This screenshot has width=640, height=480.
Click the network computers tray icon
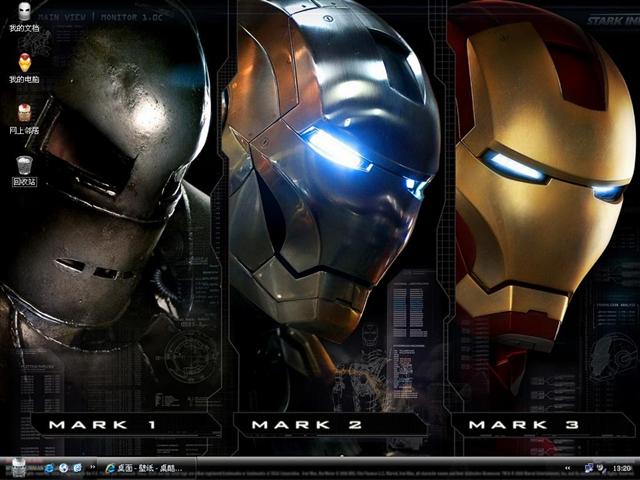click(x=589, y=468)
